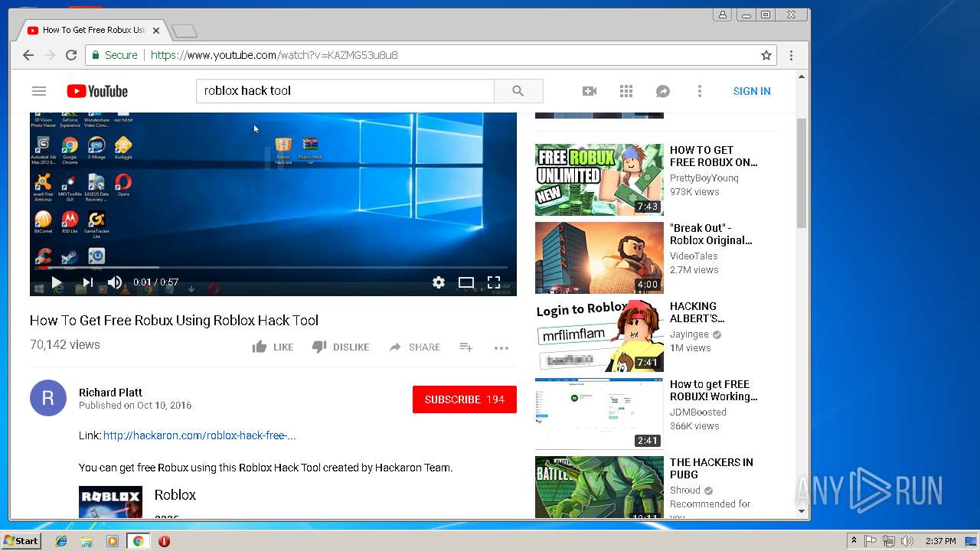Open the messages speech bubble icon
The height and width of the screenshot is (551, 980).
pos(663,91)
